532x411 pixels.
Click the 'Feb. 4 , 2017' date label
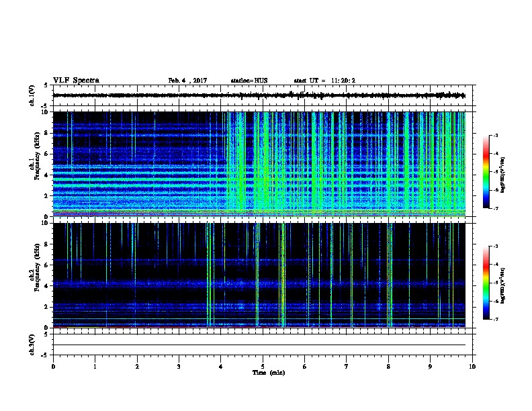click(x=187, y=81)
